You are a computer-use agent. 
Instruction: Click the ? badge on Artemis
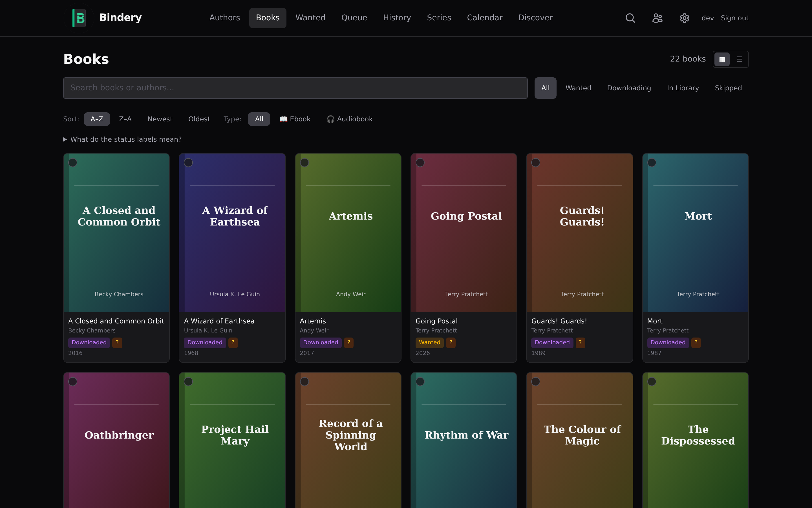[x=348, y=343]
